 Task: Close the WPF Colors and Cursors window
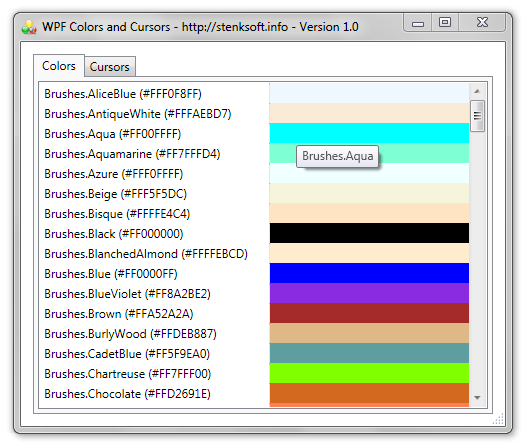482,23
